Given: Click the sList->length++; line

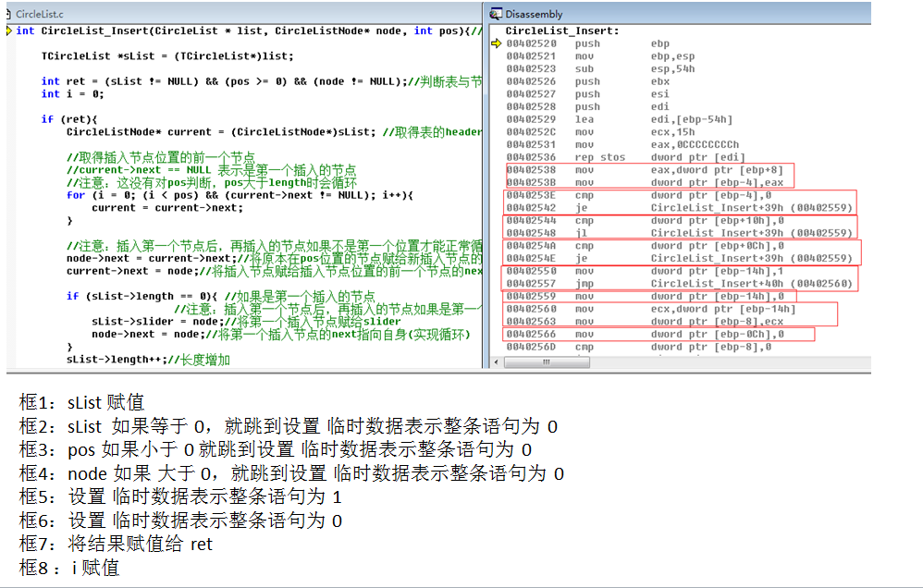Looking at the screenshot, I should (148, 360).
